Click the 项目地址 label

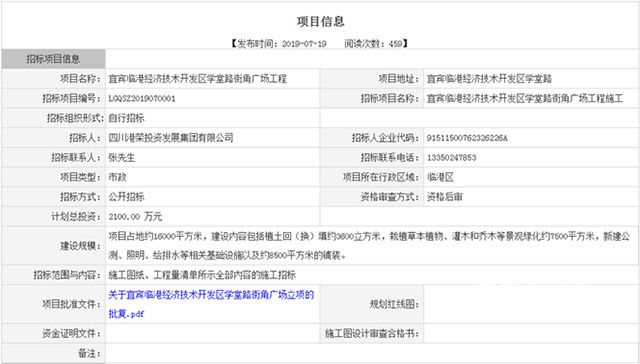click(x=398, y=78)
